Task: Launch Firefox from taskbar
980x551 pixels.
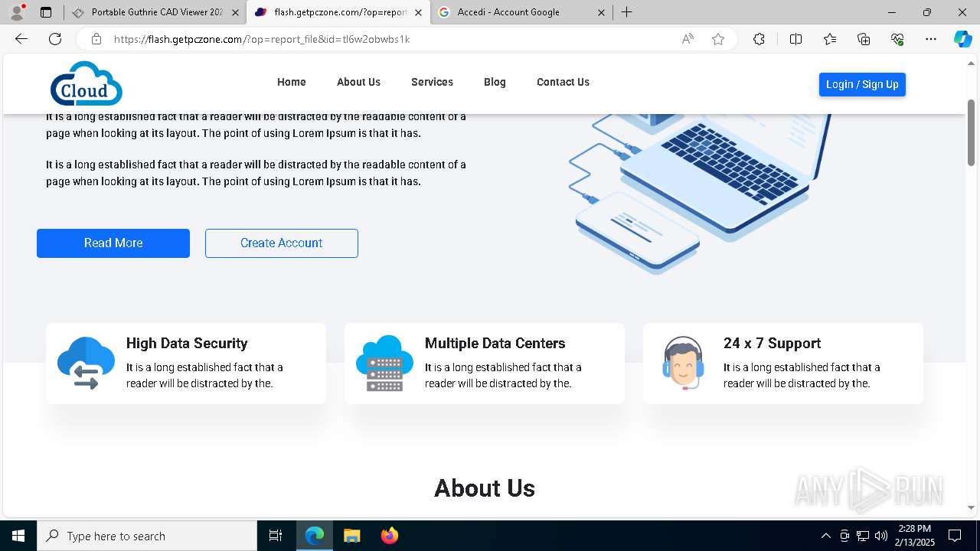Action: [389, 536]
